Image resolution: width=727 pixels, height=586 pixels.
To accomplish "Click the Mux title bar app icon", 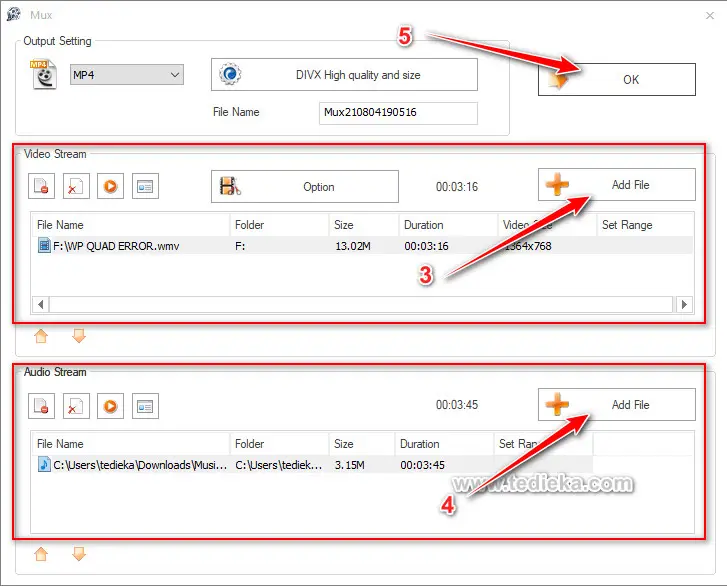I will pos(14,14).
